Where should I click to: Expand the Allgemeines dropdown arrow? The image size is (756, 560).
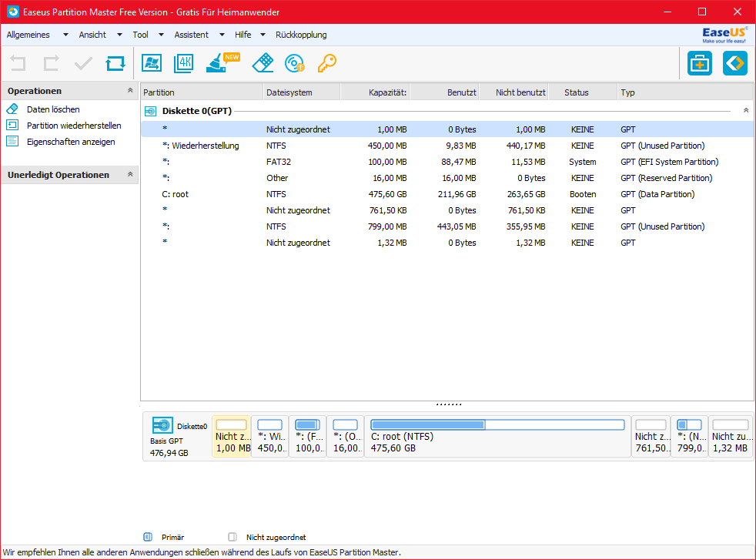point(65,35)
